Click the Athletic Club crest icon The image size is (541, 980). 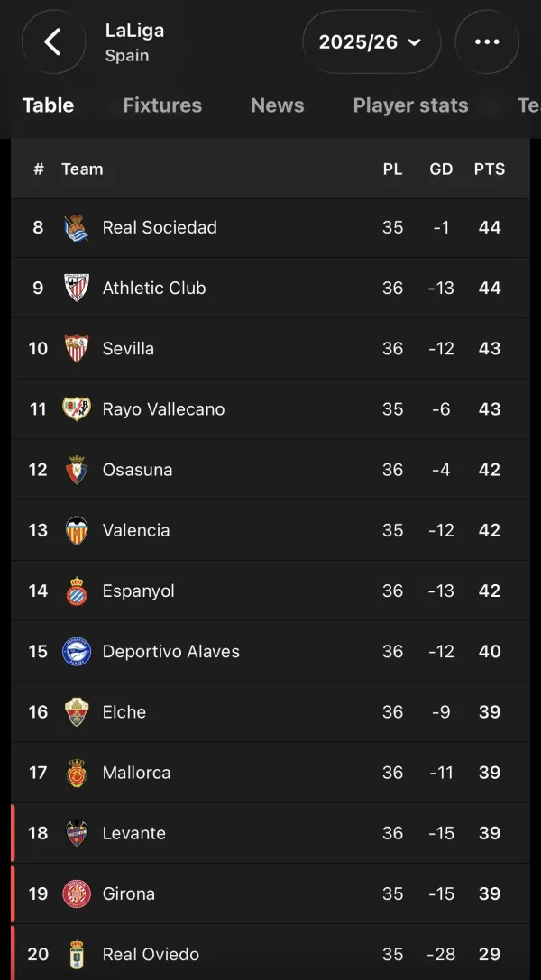77,288
